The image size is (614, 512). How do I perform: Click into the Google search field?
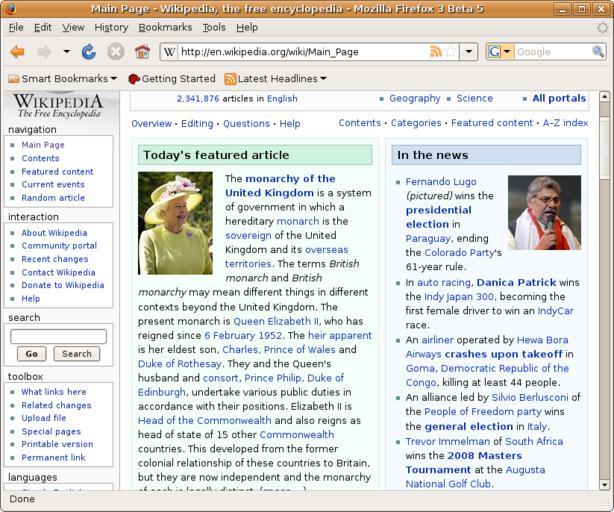coord(553,52)
